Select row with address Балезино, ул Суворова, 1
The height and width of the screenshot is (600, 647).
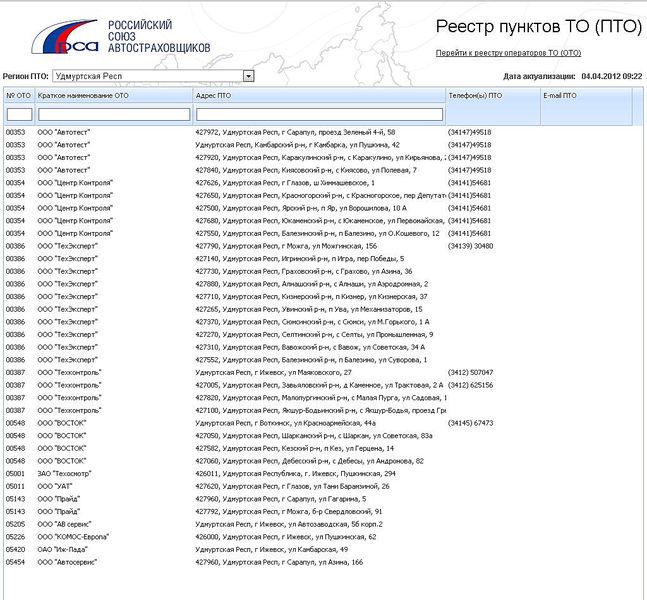coord(323,360)
